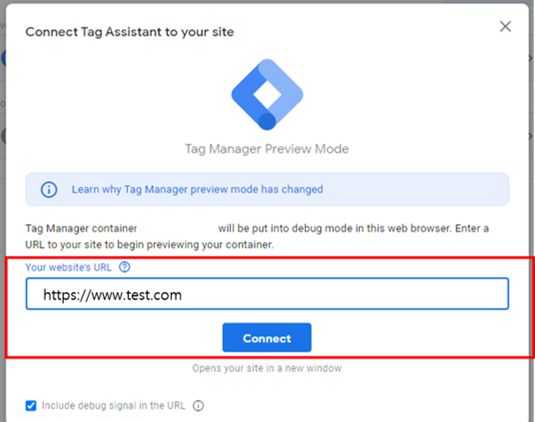Screen dimensions: 535x422
Task: Click the Connect button
Action: point(267,337)
